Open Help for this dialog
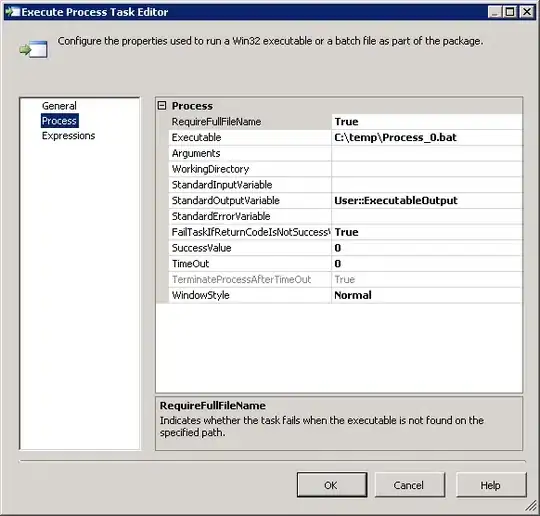Viewport: 540px width, 516px height. 491,485
